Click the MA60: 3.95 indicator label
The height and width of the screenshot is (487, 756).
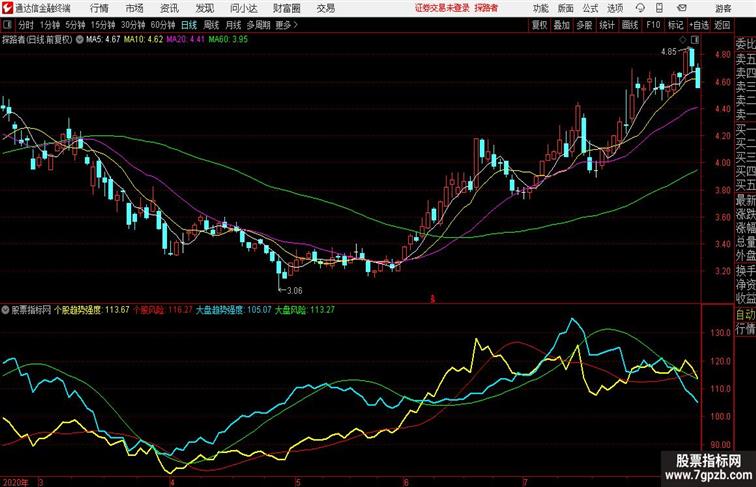point(228,40)
